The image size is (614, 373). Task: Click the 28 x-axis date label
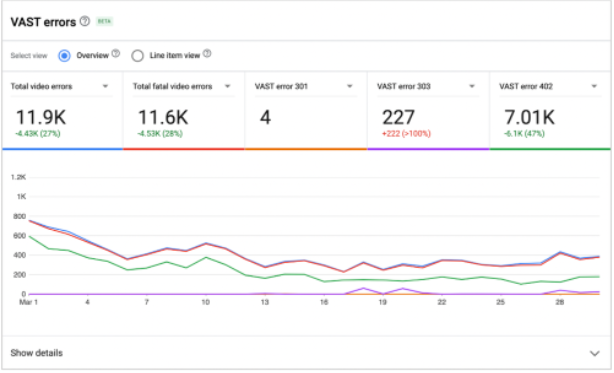(x=560, y=302)
